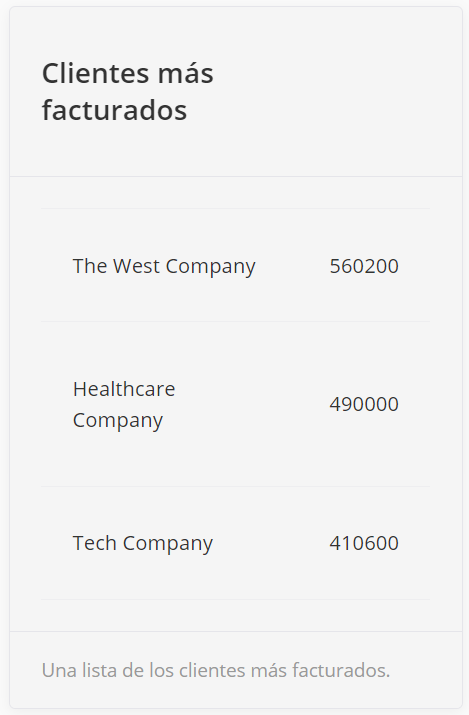Click the word "facturados" in the heading
The image size is (469, 715).
click(x=114, y=110)
